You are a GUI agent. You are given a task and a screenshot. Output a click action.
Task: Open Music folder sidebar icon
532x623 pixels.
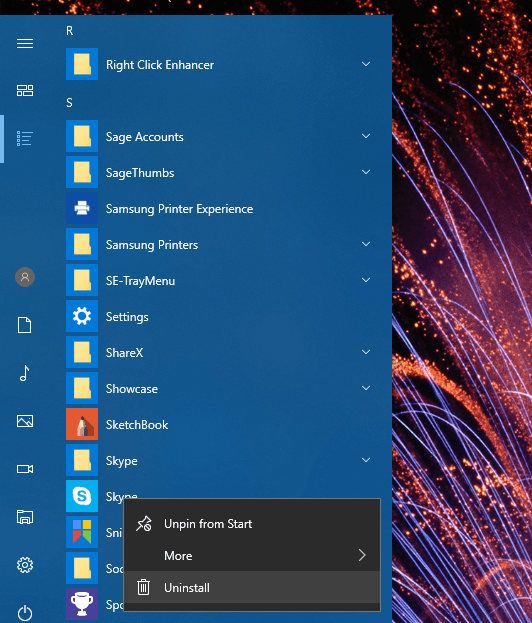(25, 373)
